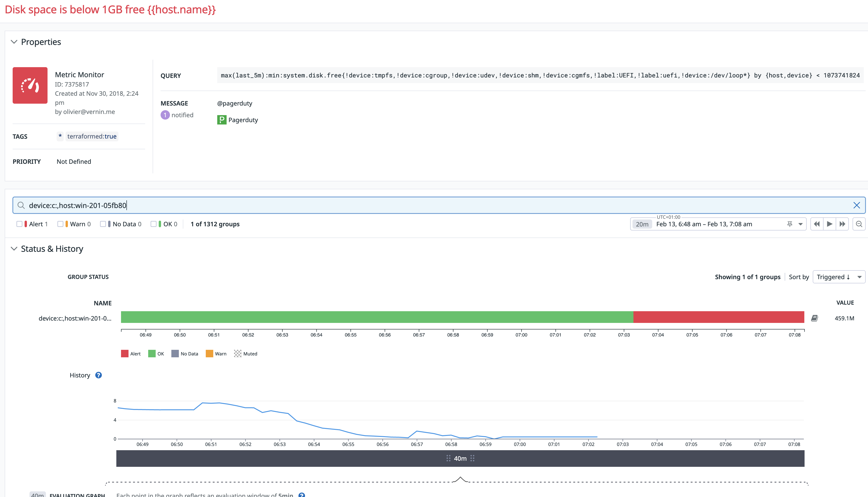Toggle the No Data filter checkbox
The height and width of the screenshot is (497, 868).
tap(103, 224)
